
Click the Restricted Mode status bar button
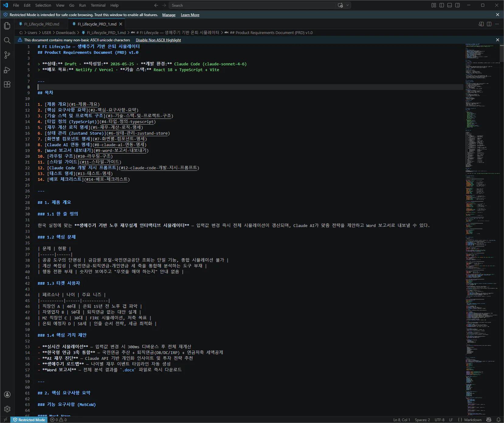coord(29,420)
